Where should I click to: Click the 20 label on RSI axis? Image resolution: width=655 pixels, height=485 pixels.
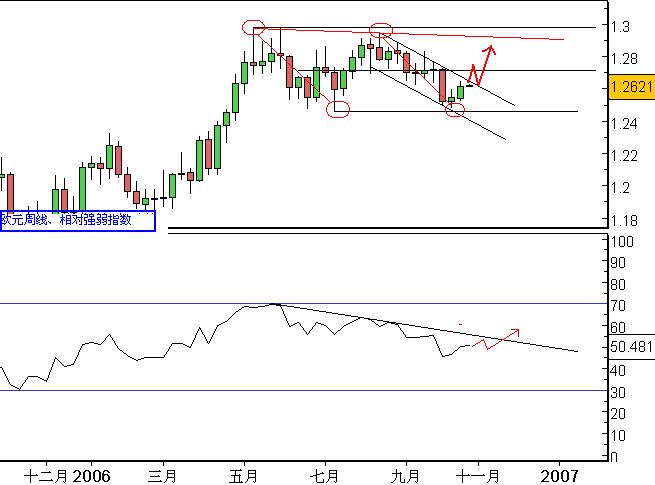(x=618, y=414)
